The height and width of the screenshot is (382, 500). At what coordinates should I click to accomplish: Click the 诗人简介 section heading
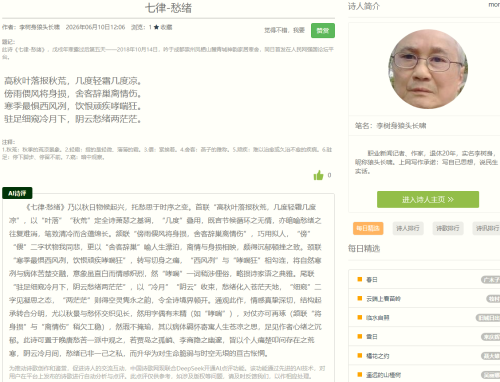tap(364, 6)
